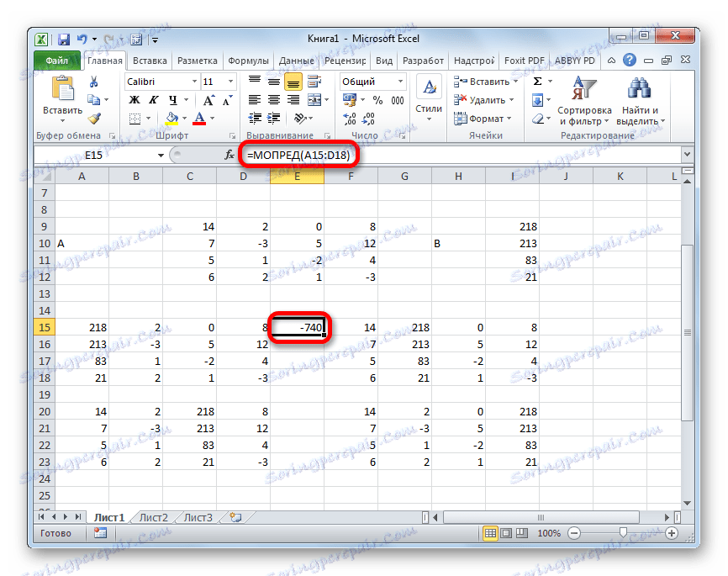This screenshot has width=728, height=576.
Task: Switch to the Вставка tab
Action: click(x=150, y=61)
